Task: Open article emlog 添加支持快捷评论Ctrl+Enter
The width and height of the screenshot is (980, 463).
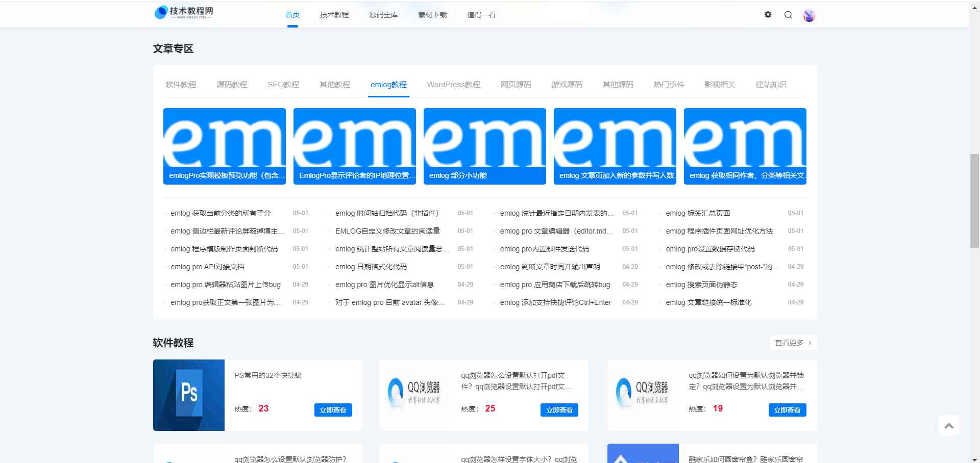Action: tap(556, 302)
